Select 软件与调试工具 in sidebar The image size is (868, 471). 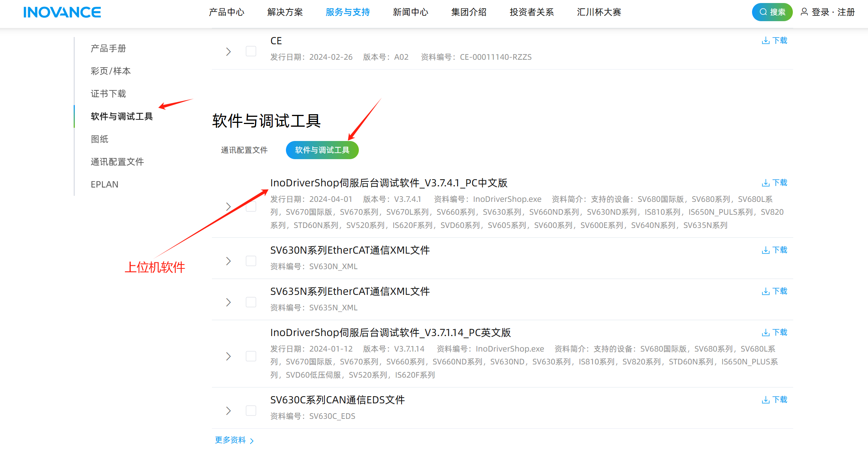pyautogui.click(x=122, y=116)
